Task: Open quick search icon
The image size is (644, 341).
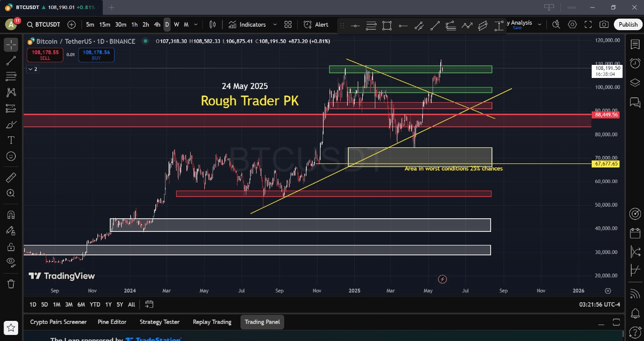Action: [x=556, y=25]
